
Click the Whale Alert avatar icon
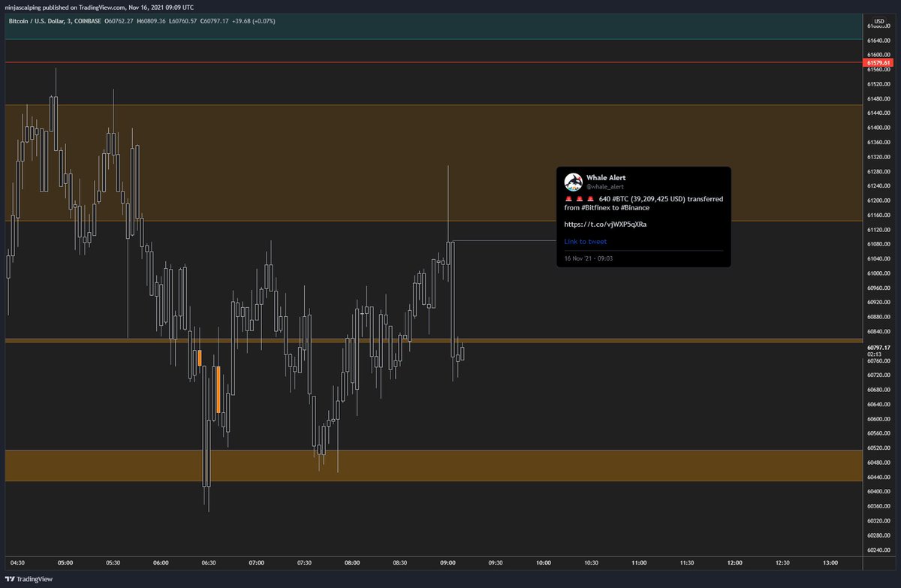tap(573, 182)
